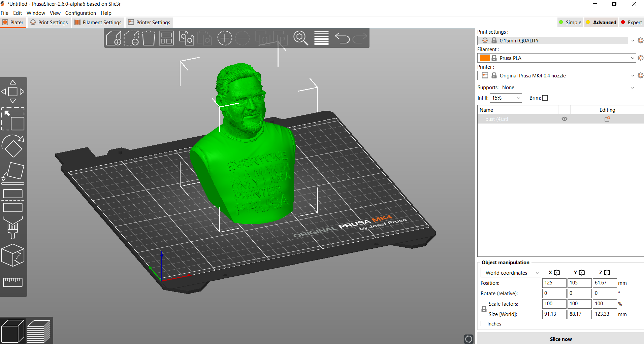The width and height of the screenshot is (644, 344).
Task: Open the Prusa PLA filament dropdown
Action: (x=556, y=58)
